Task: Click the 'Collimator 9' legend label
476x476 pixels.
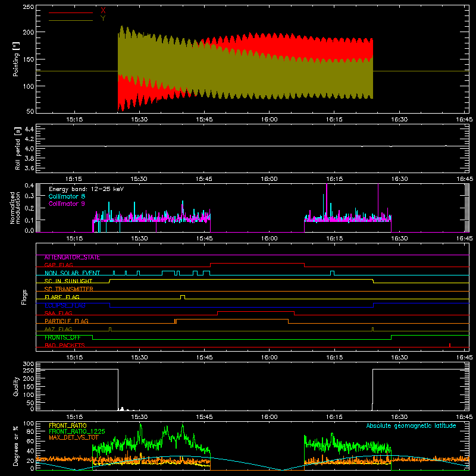Action: click(x=67, y=203)
